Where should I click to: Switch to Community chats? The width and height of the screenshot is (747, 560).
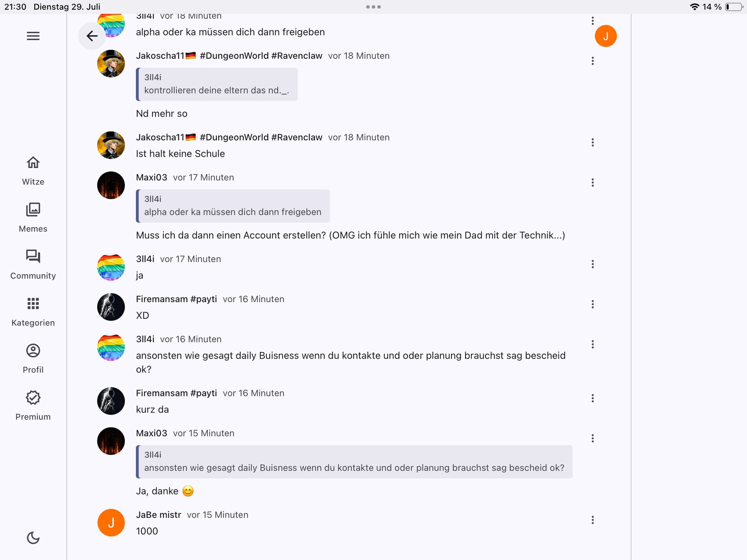click(33, 264)
